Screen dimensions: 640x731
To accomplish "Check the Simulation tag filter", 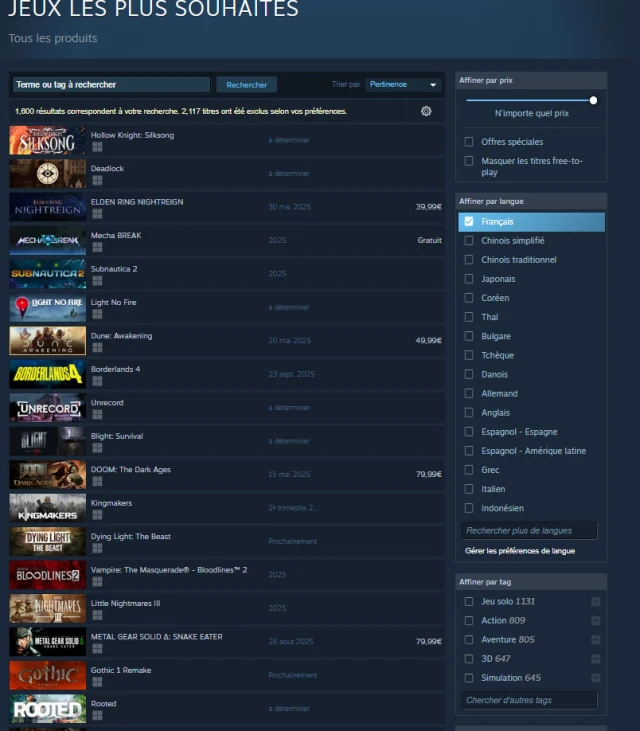I will [x=469, y=678].
